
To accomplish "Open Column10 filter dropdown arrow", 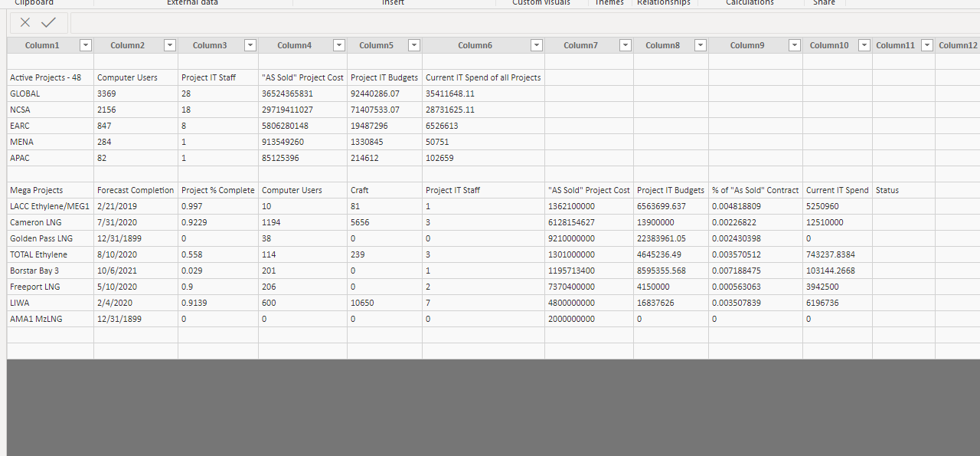I will [x=864, y=45].
